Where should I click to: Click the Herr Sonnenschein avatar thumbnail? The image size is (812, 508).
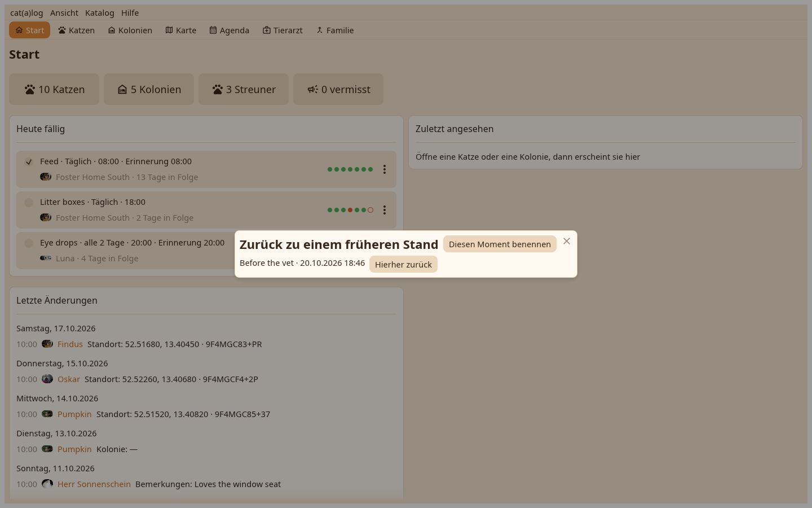coord(47,484)
